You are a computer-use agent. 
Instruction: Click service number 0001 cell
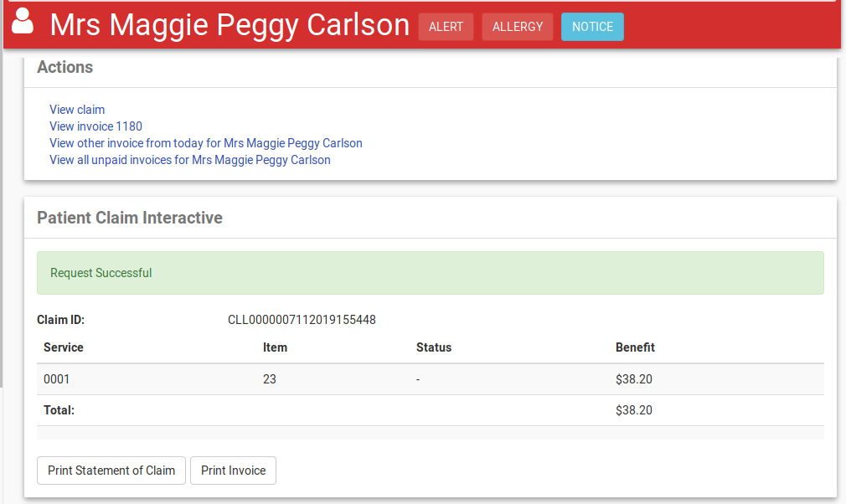pos(57,379)
